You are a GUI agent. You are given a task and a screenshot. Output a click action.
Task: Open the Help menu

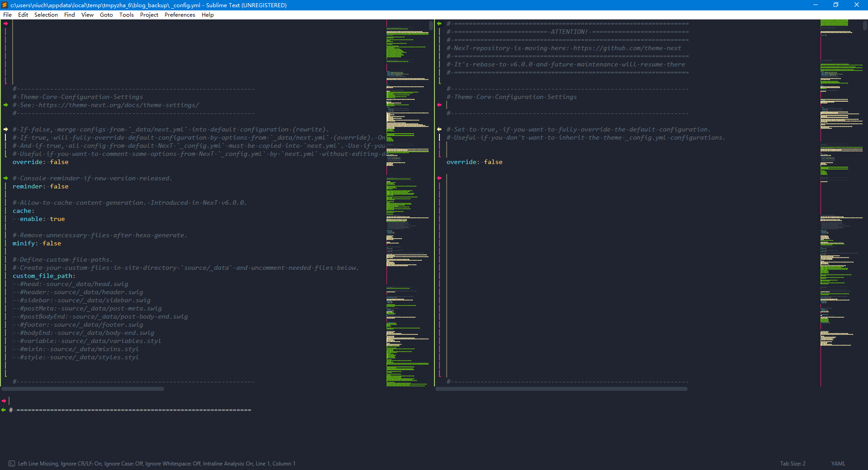[x=208, y=14]
